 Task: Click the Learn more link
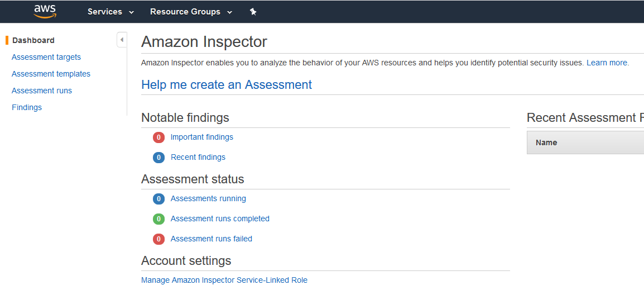[607, 63]
